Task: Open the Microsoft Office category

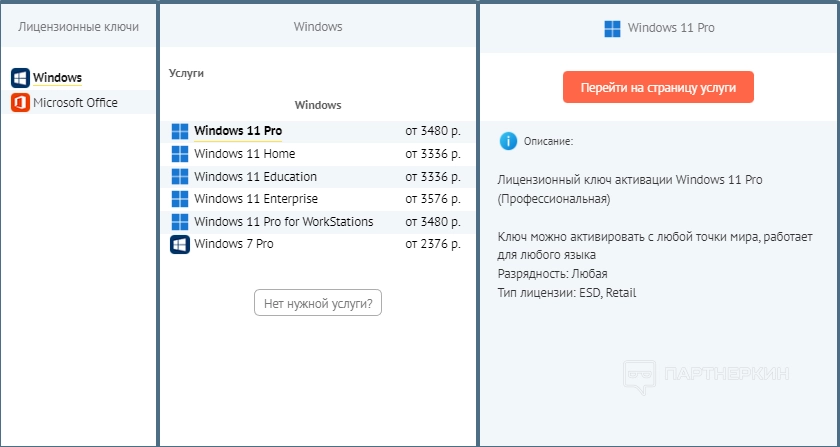Action: pyautogui.click(x=75, y=103)
